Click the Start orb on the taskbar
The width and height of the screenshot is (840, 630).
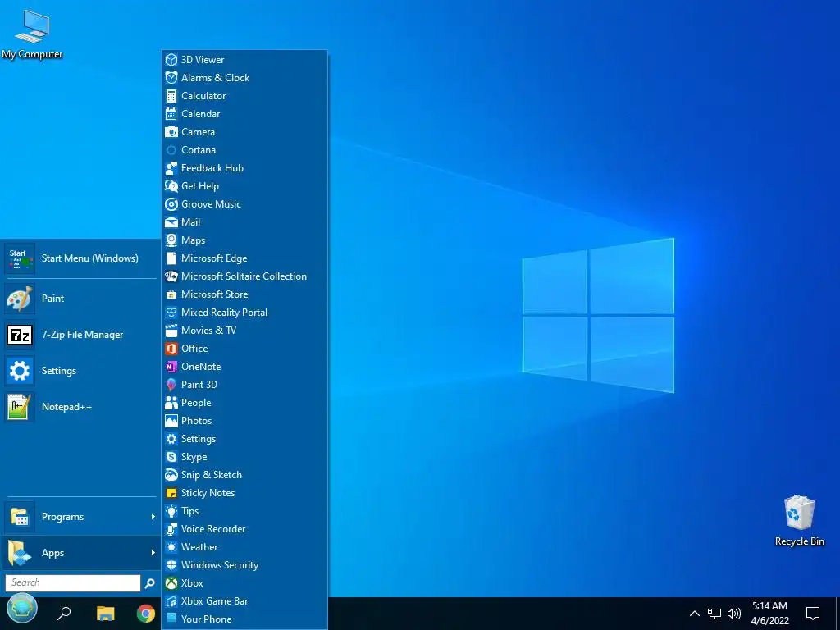[22, 610]
